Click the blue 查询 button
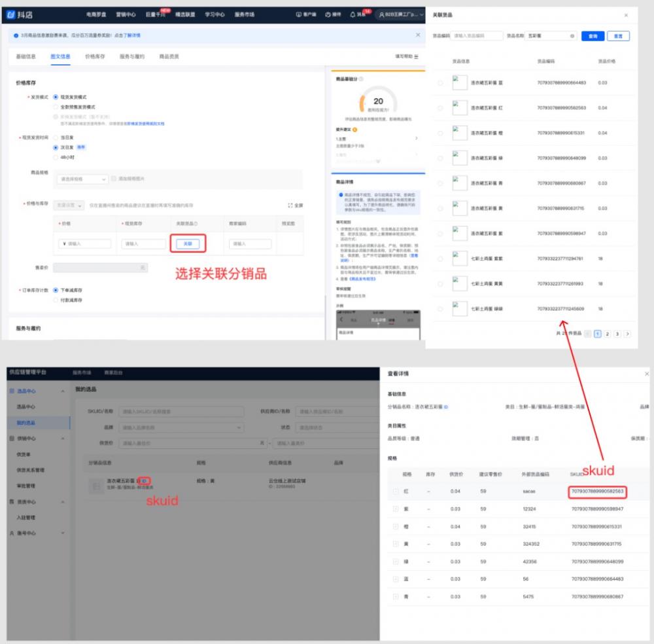The height and width of the screenshot is (644, 654). coord(593,36)
